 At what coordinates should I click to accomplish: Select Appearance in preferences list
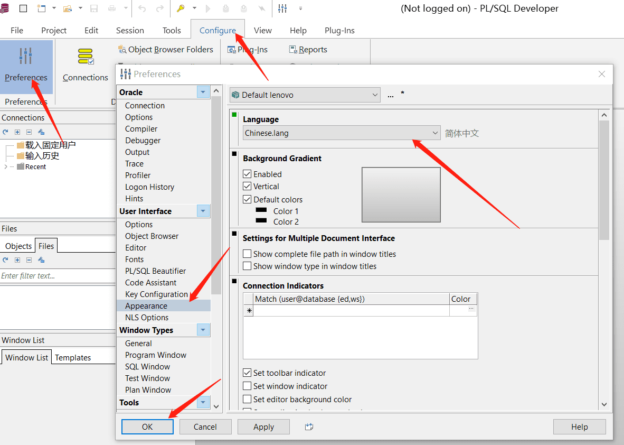[x=146, y=306]
